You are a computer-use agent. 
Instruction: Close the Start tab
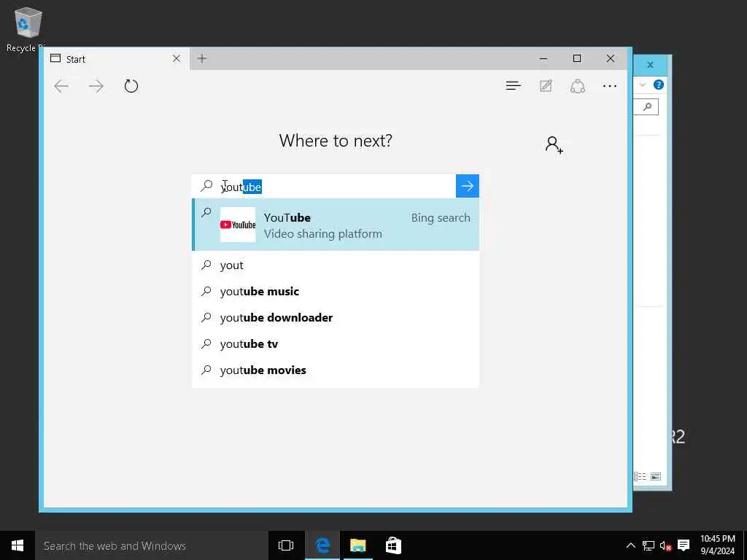177,58
